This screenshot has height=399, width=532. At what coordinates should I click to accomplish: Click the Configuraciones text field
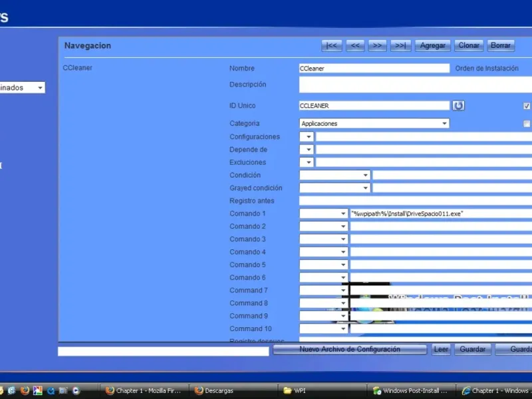pyautogui.click(x=424, y=137)
